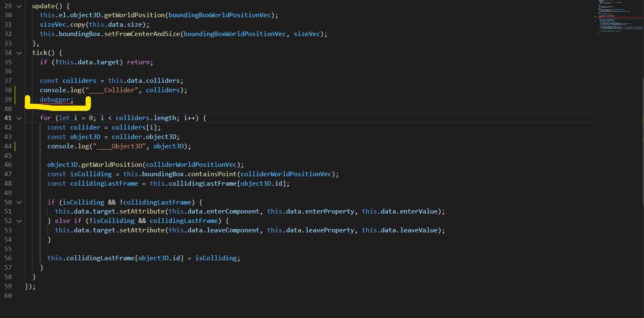Click leaveValue at end of line 53
The height and width of the screenshot is (318, 644).
[419, 230]
